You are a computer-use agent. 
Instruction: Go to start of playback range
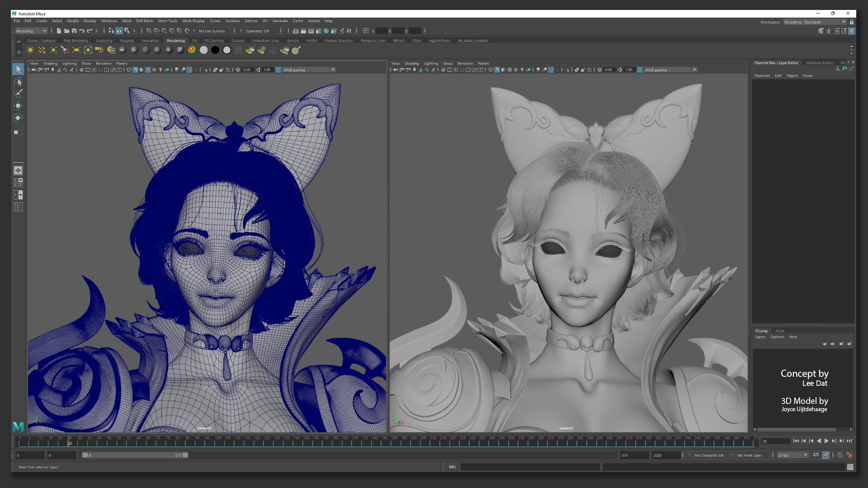pos(796,441)
